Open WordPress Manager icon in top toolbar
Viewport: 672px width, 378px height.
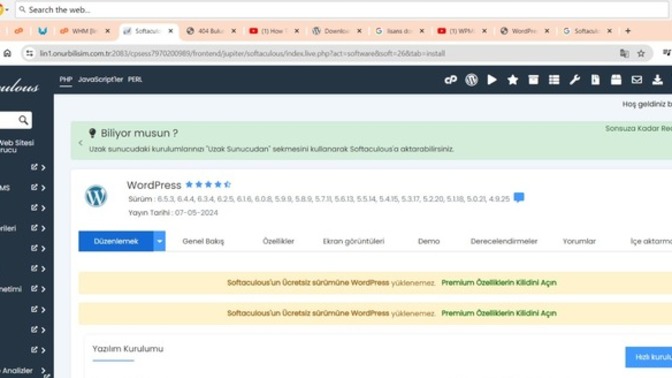(x=471, y=80)
